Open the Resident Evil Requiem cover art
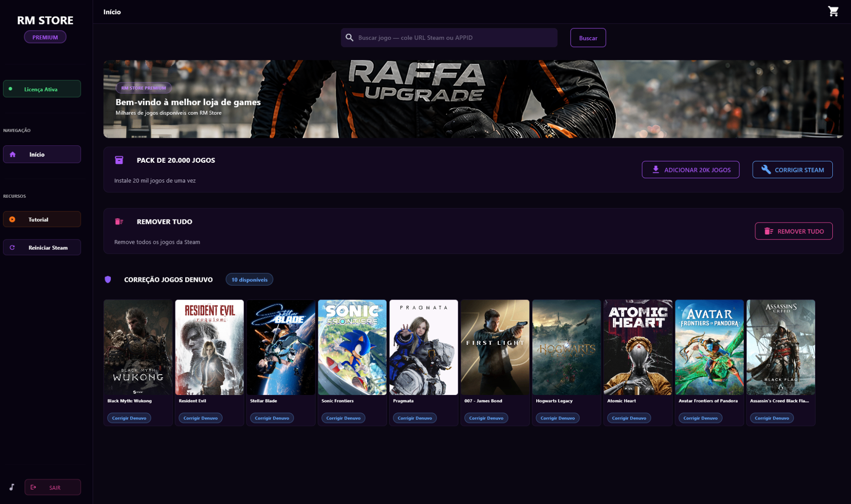This screenshot has width=851, height=504. point(209,347)
